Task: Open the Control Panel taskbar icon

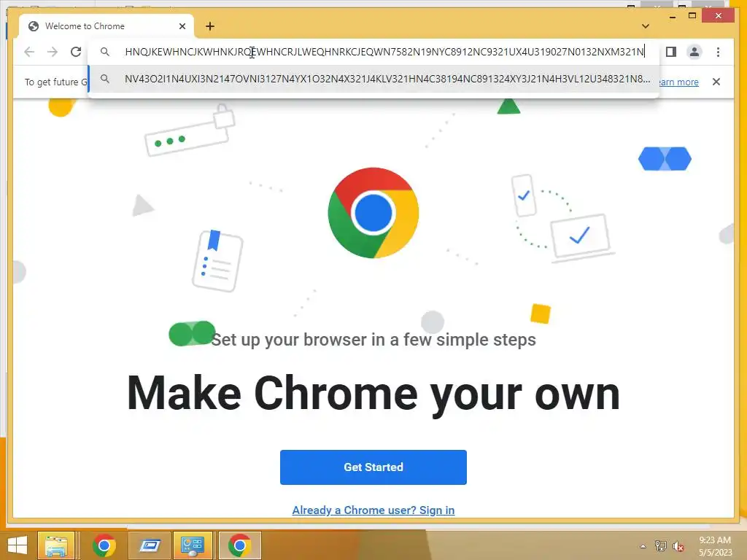Action: tap(193, 545)
